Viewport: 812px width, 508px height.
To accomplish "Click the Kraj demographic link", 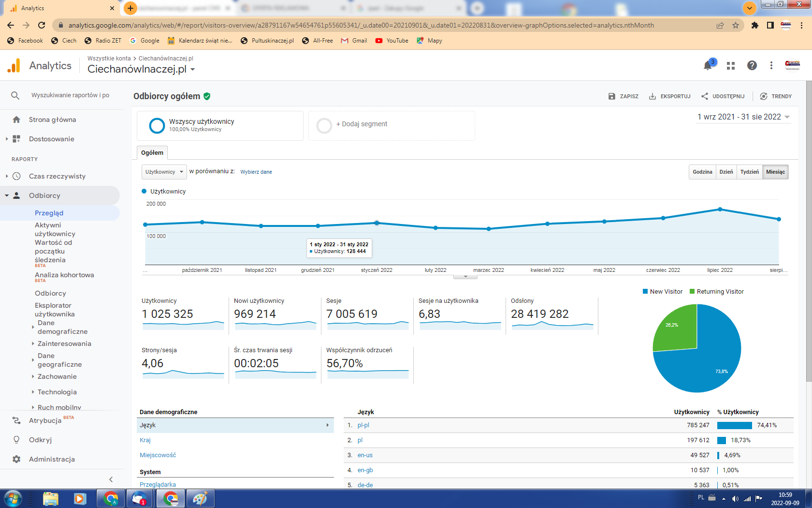I will pyautogui.click(x=145, y=440).
